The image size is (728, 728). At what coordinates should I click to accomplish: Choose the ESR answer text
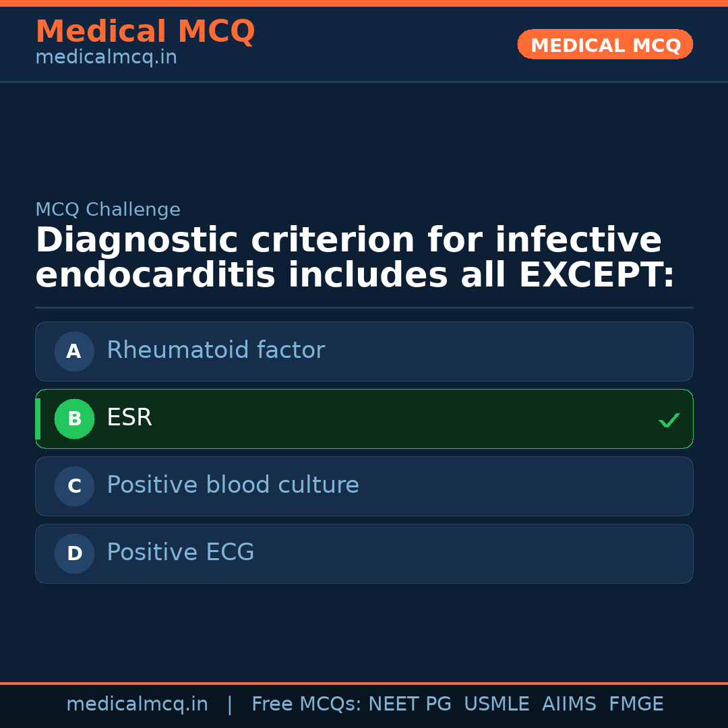(x=129, y=418)
